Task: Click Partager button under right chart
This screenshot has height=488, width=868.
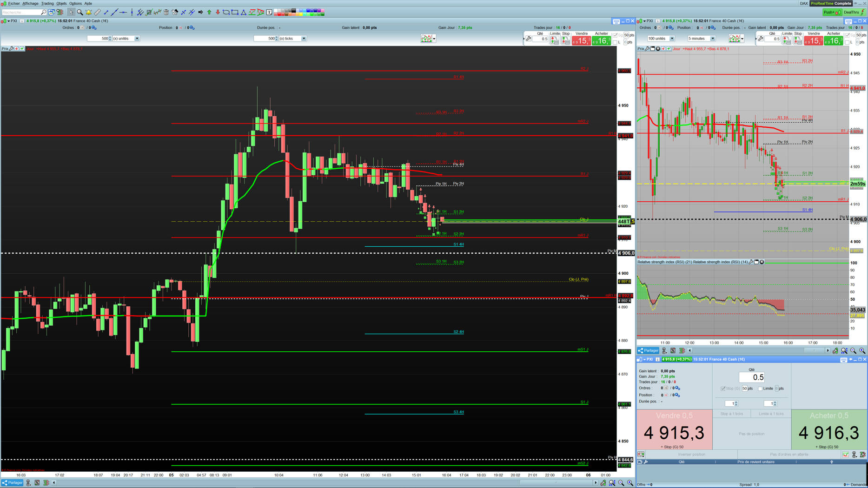Action: pos(649,350)
